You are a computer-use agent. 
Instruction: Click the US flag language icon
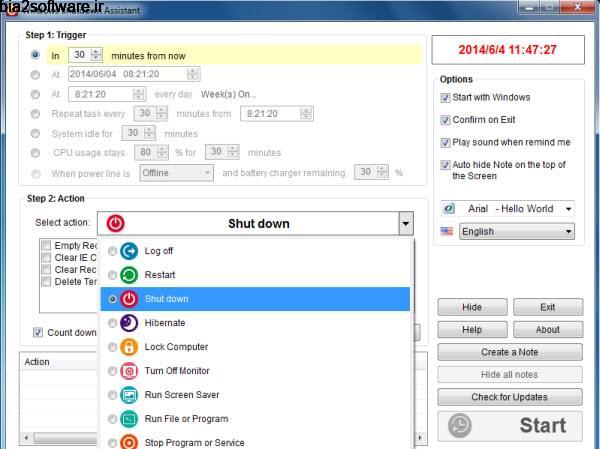coord(447,231)
